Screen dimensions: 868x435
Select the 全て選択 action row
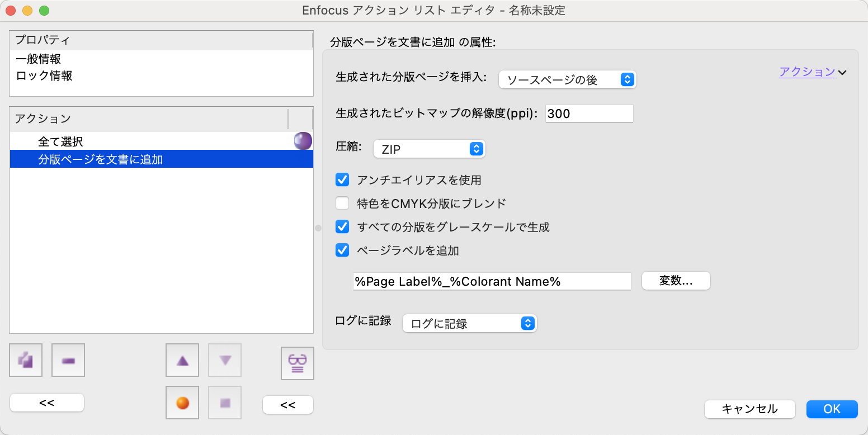pos(161,141)
